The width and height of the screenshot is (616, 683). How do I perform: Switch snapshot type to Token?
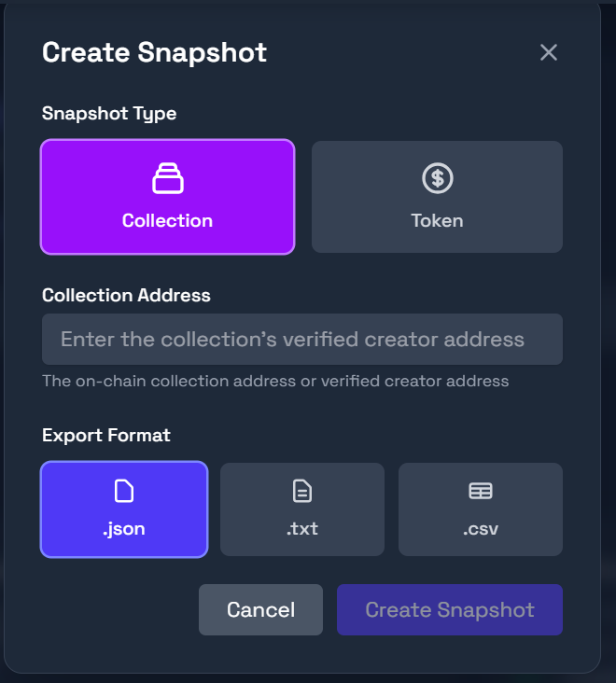(x=437, y=221)
